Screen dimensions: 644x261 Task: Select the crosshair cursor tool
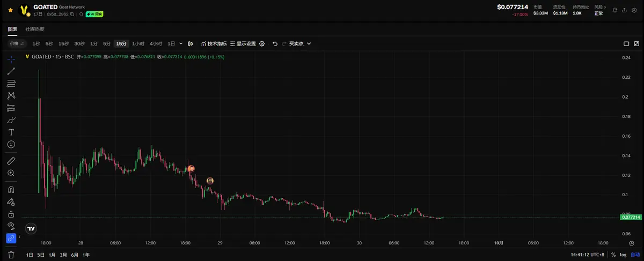pyautogui.click(x=11, y=59)
